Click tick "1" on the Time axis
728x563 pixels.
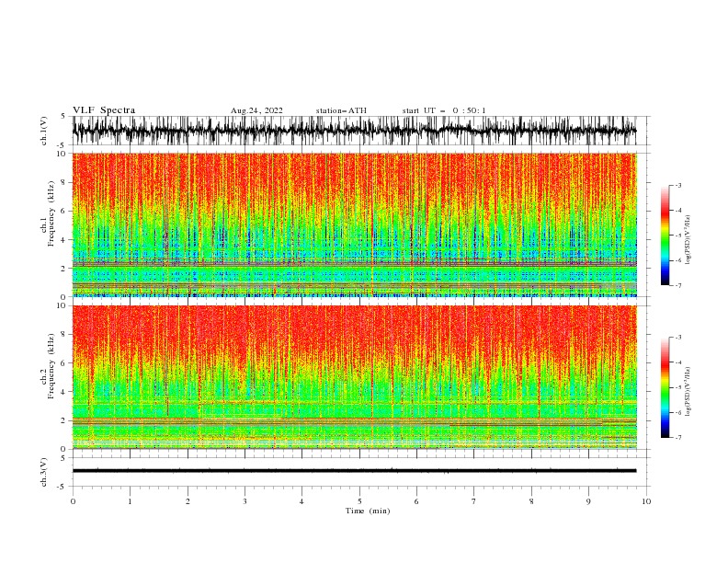[x=131, y=501]
